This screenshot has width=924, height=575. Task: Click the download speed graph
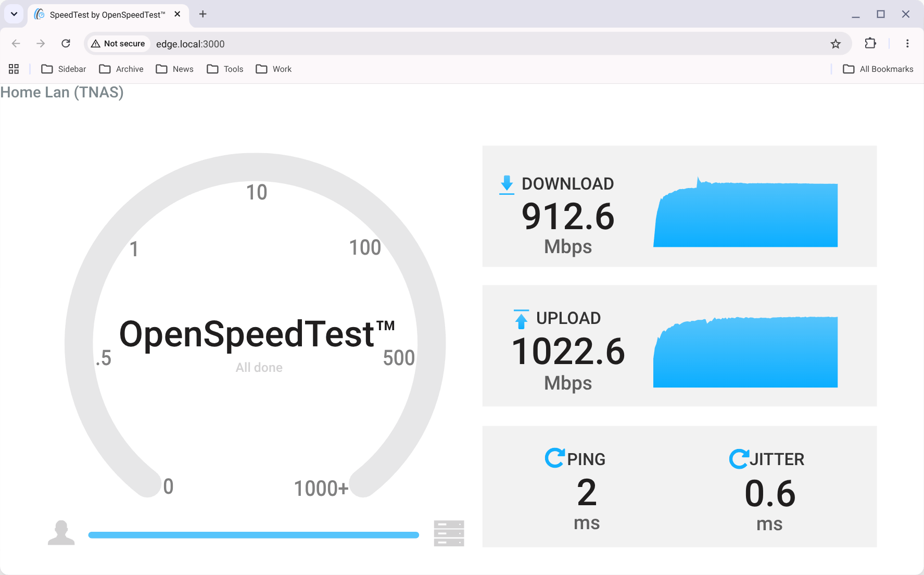pyautogui.click(x=745, y=212)
